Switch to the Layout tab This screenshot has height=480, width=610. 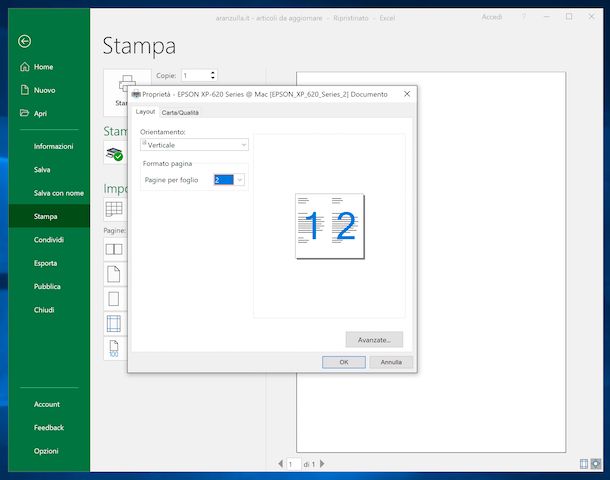145,112
